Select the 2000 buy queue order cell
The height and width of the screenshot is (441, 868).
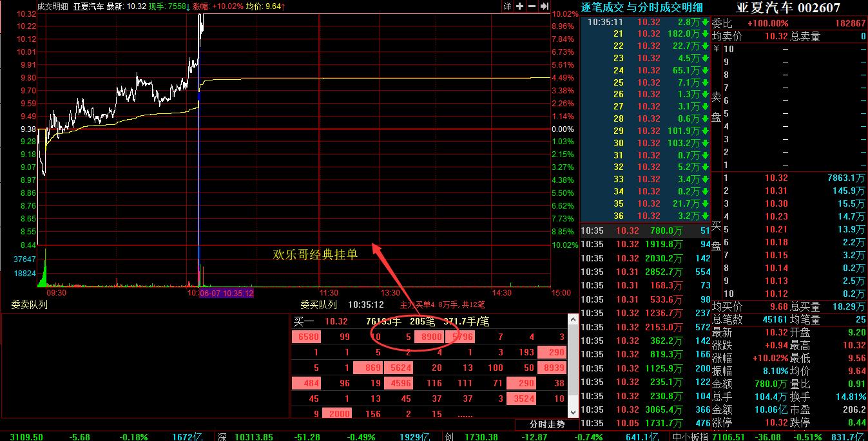pos(336,414)
